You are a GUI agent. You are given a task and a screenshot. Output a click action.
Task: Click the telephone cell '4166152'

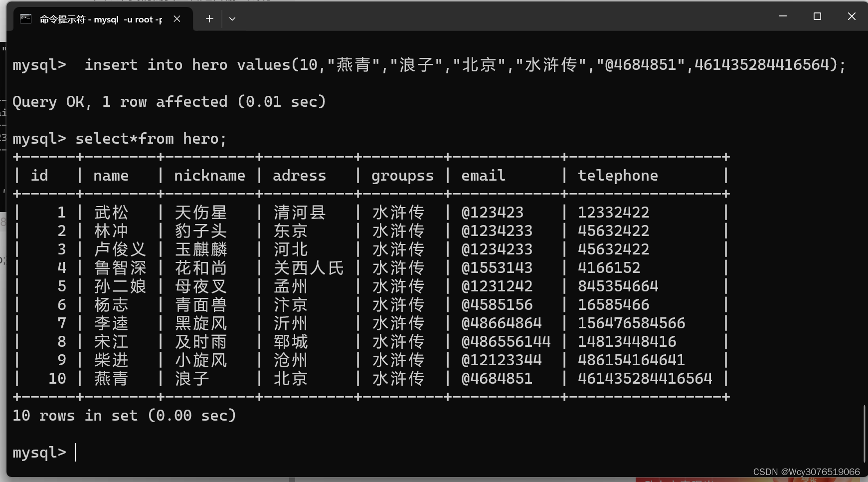(x=609, y=268)
